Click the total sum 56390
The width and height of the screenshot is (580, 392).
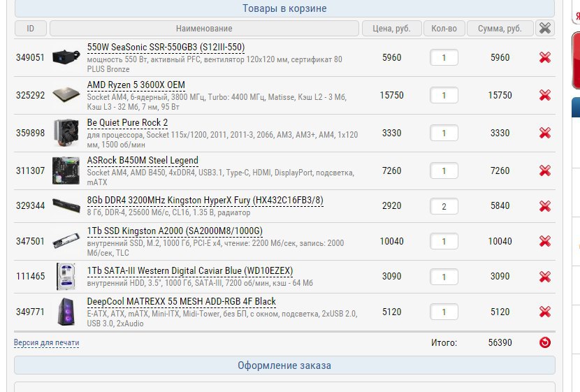(500, 342)
